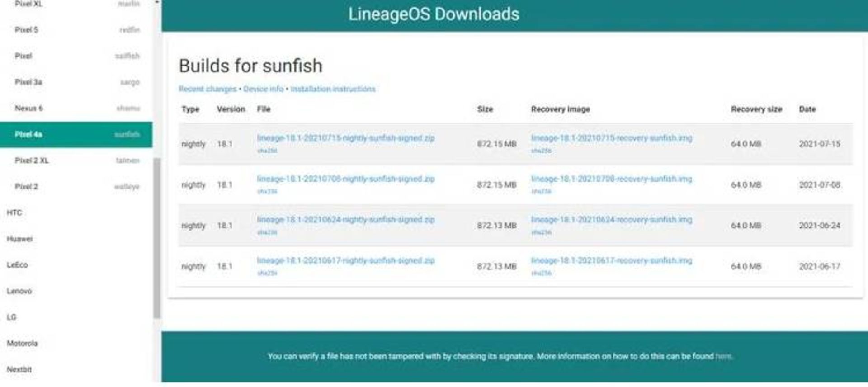Click the LineageOS Downloads header title

point(434,14)
